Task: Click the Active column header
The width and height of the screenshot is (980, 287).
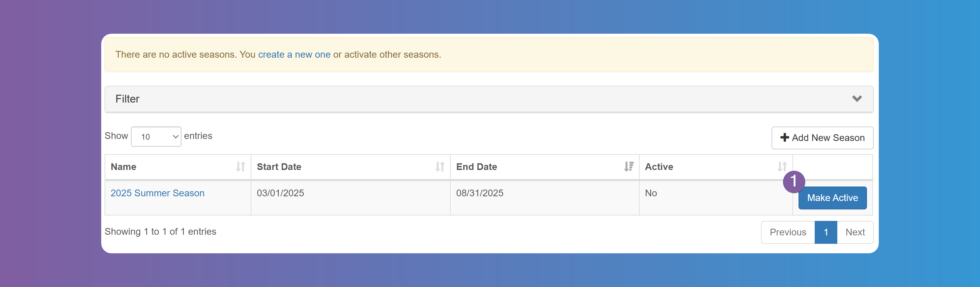Action: pos(659,167)
